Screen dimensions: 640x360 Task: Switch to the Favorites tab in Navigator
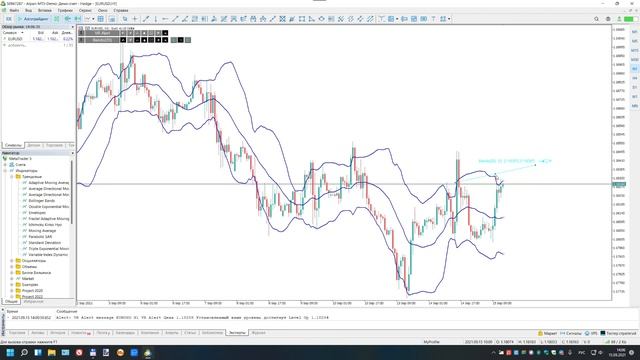coord(33,302)
